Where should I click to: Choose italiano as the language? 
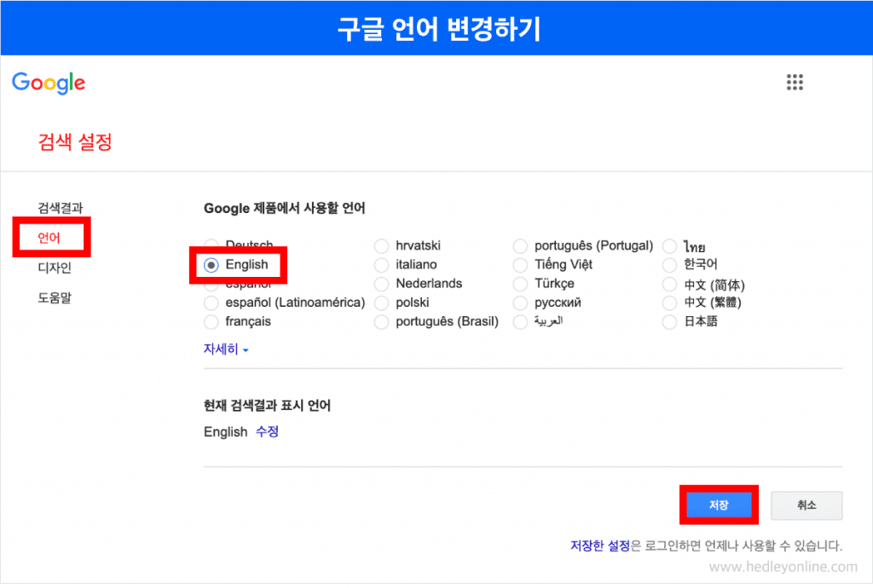[381, 265]
